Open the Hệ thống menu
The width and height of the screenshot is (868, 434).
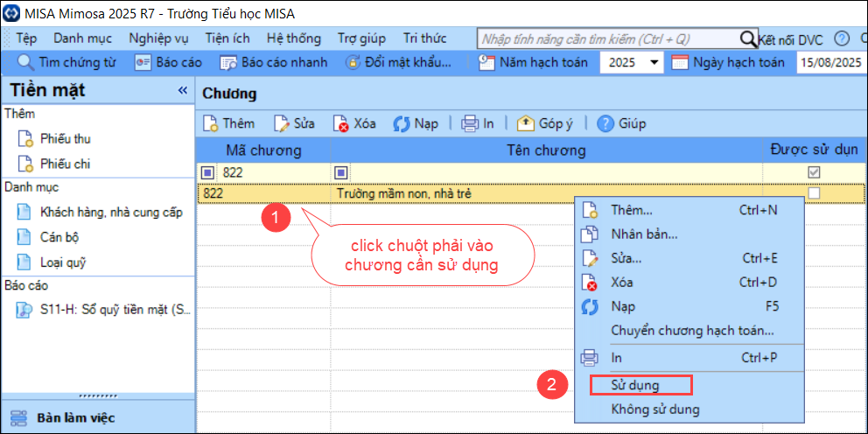coord(294,38)
